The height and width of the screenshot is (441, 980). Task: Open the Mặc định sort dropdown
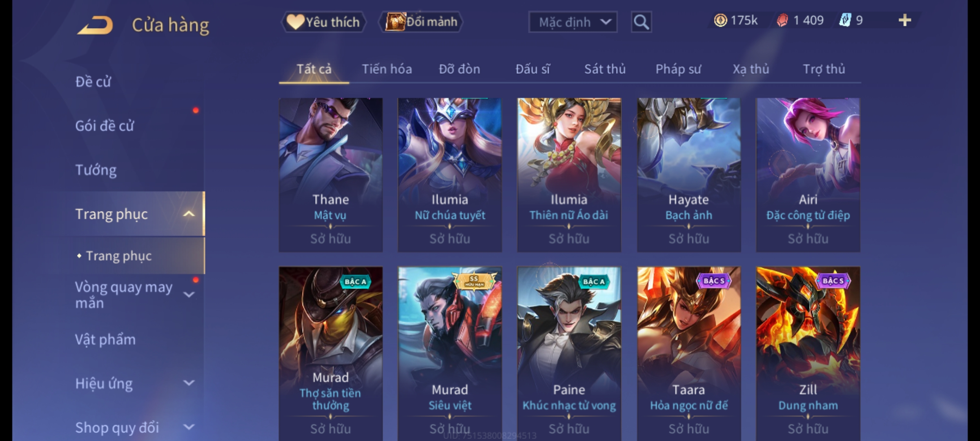pos(572,22)
